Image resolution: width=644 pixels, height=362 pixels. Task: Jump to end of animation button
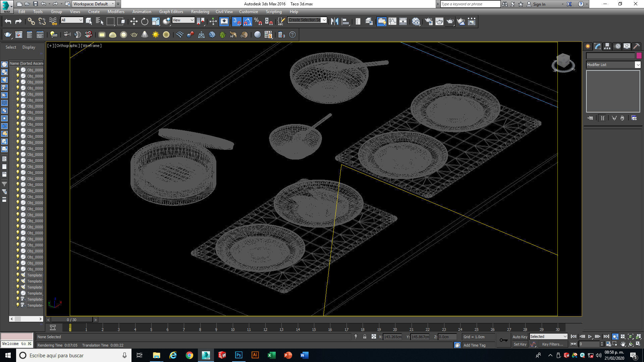[606, 337]
